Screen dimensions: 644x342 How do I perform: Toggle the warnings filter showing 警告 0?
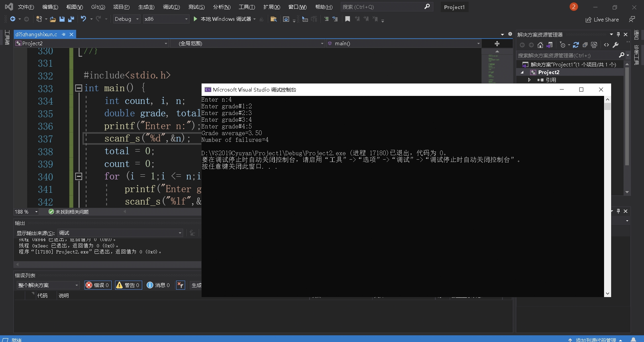pyautogui.click(x=128, y=285)
